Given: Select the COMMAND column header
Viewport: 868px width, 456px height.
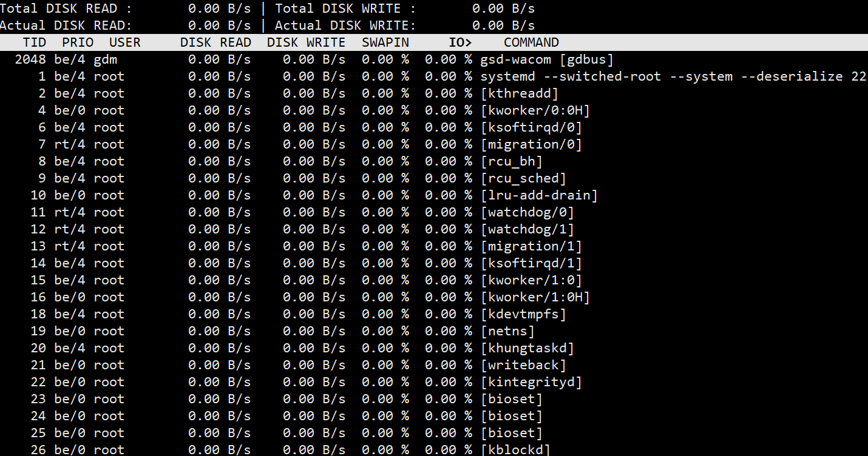Looking at the screenshot, I should click(x=531, y=42).
